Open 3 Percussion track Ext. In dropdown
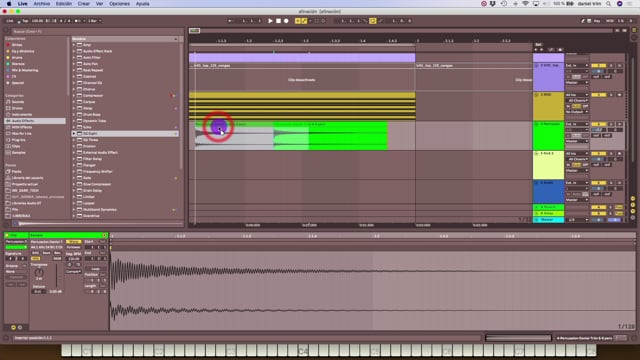Screen dimensions: 640x360 (x=577, y=124)
